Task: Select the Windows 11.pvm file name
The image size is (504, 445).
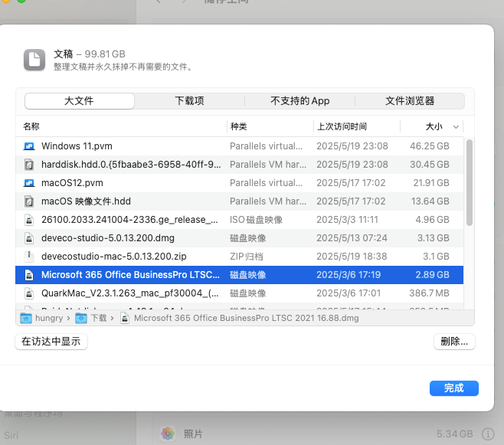Action: [77, 146]
